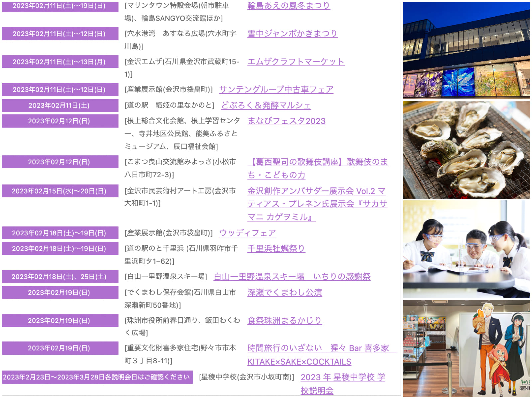Open the 葛西聖司の歌舞伎講座 event link

pyautogui.click(x=318, y=162)
